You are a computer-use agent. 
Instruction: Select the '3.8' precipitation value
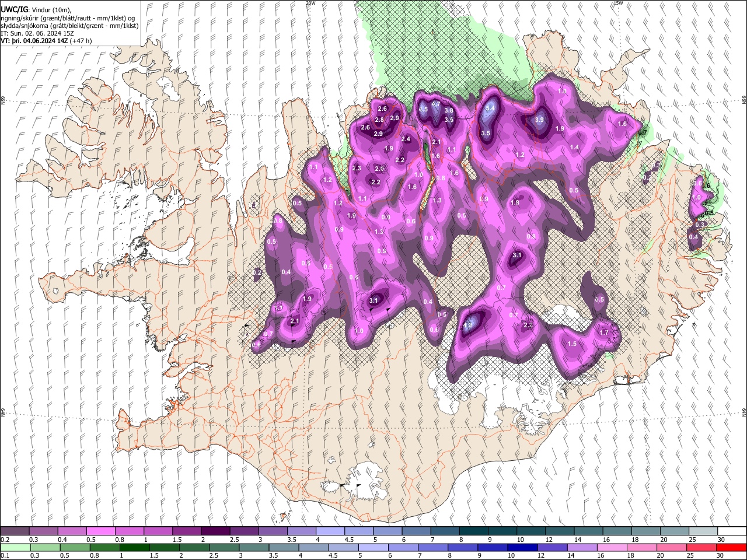[449, 110]
